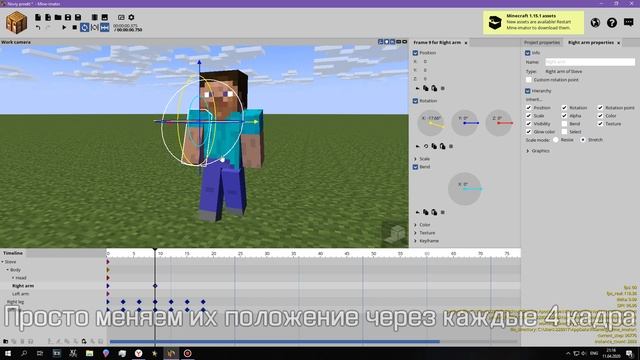This screenshot has height=360, width=640.
Task: Click the red record app in taskbar
Action: tap(187, 353)
